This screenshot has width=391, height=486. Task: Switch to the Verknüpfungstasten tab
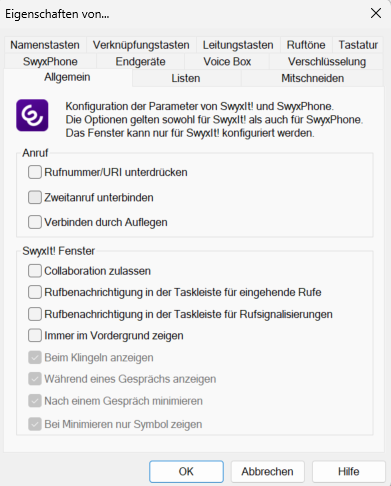(141, 45)
